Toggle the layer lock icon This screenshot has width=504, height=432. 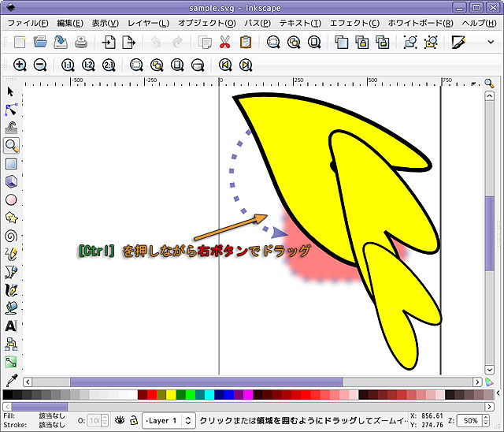(134, 420)
